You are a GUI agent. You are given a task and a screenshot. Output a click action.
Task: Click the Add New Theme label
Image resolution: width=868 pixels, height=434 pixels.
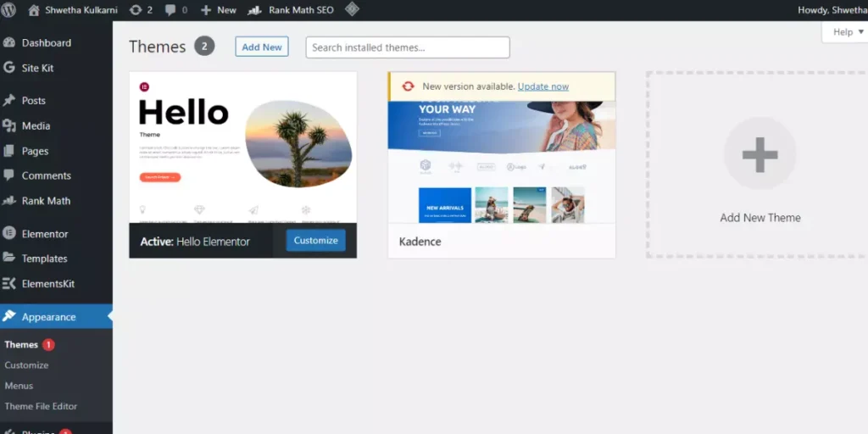tap(760, 218)
